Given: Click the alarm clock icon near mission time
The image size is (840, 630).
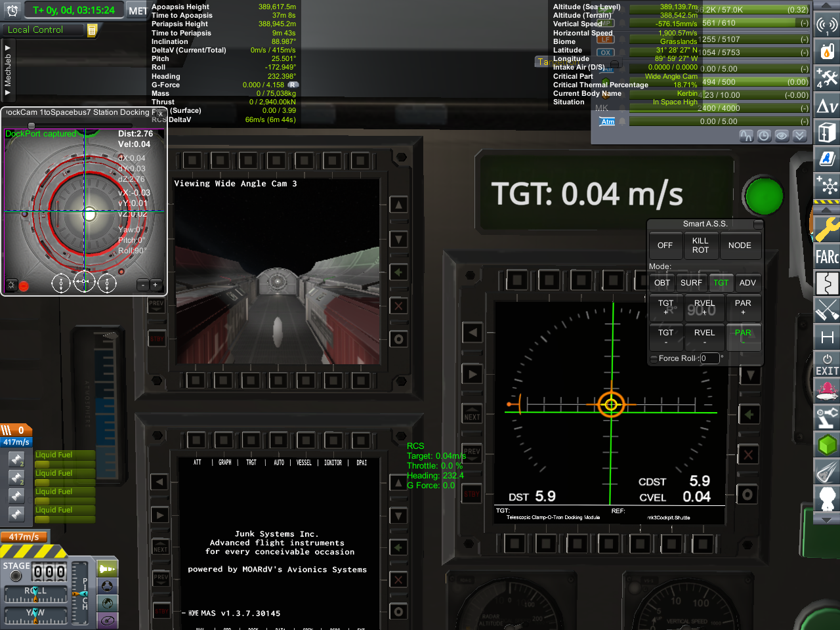Looking at the screenshot, I should click(12, 10).
